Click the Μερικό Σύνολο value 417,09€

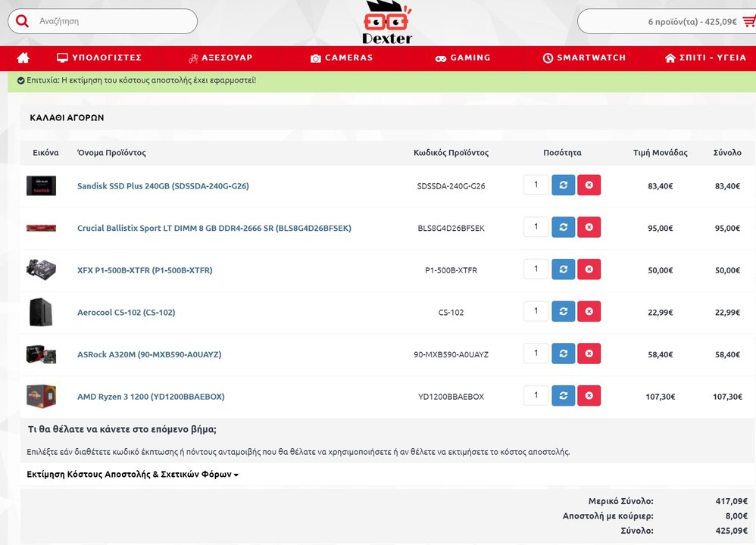click(732, 501)
